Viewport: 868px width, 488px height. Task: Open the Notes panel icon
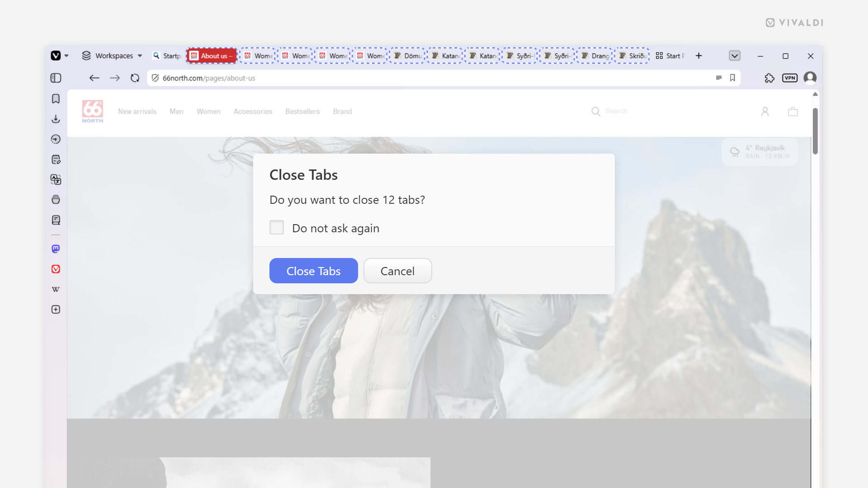pyautogui.click(x=56, y=160)
